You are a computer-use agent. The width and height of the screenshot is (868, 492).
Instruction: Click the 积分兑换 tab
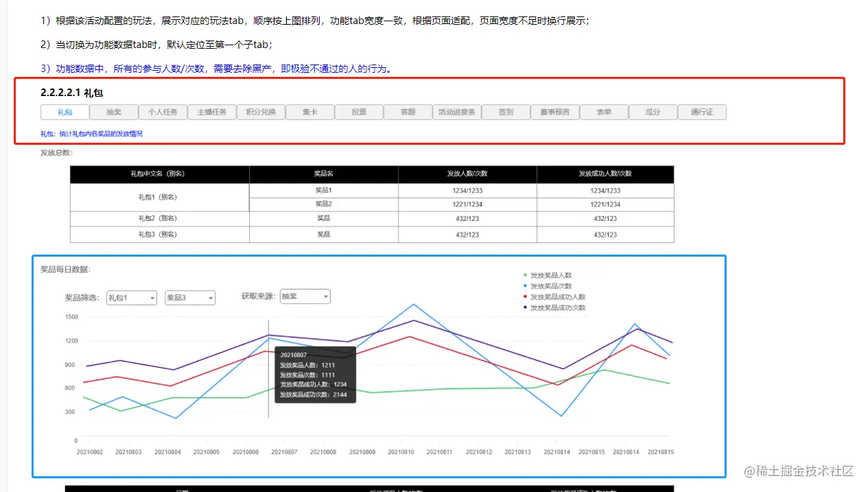(x=261, y=112)
